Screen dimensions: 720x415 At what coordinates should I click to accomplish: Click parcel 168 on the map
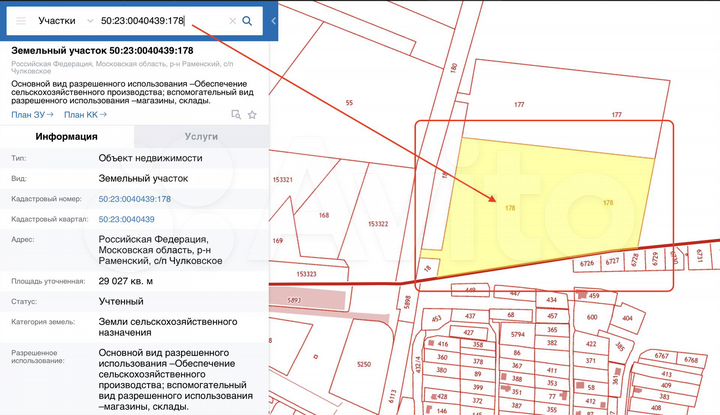point(324,215)
